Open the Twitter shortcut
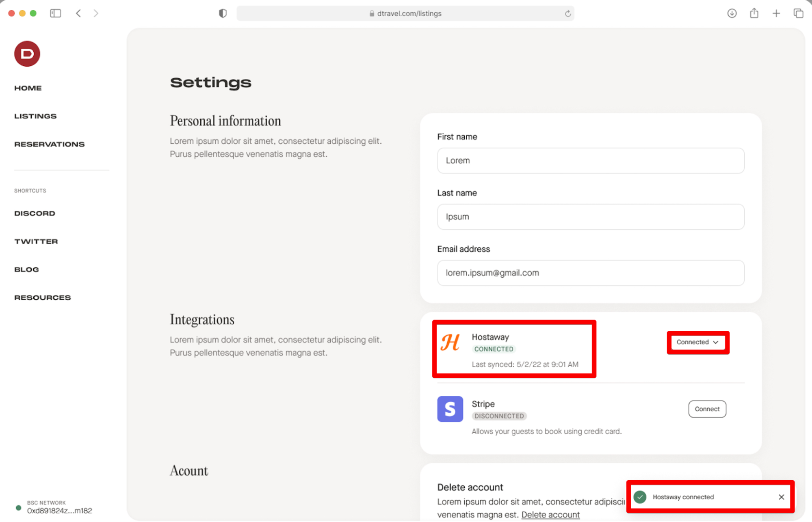812x522 pixels. point(36,242)
